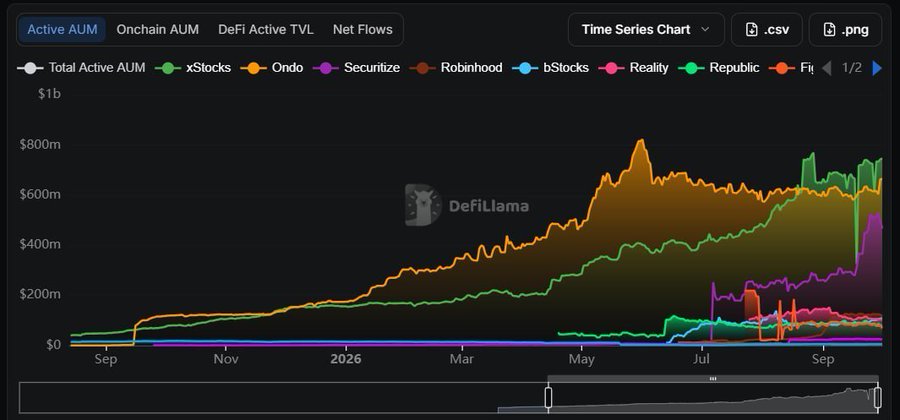Hide the Securitize series in legend
Viewport: 900px width, 420px height.
[356, 68]
